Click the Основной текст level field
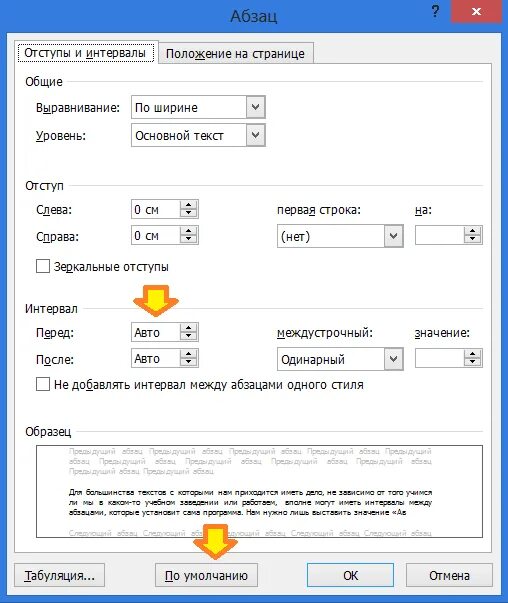 (x=189, y=135)
